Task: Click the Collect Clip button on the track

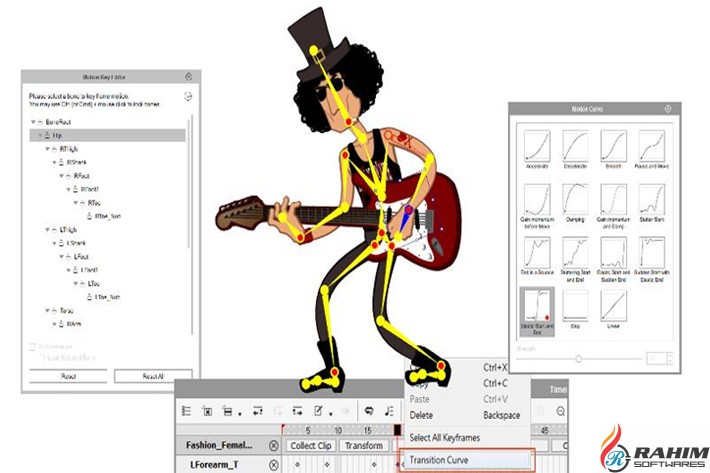Action: tap(311, 446)
